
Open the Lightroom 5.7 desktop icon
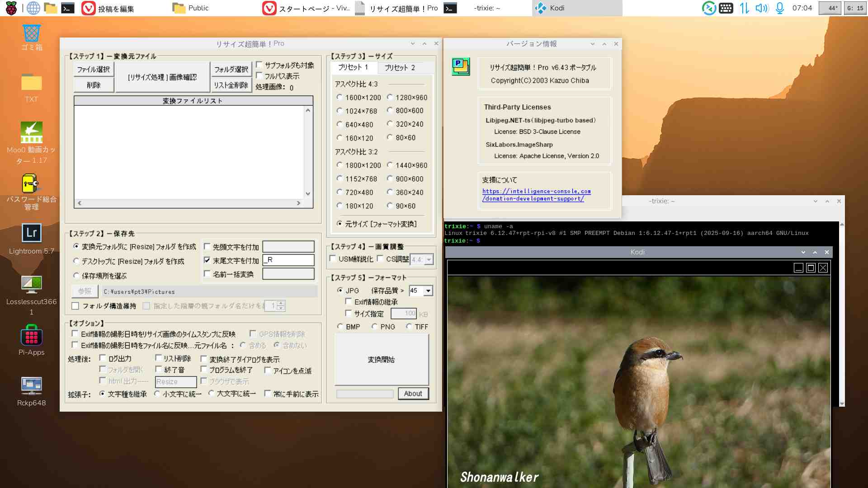point(31,234)
